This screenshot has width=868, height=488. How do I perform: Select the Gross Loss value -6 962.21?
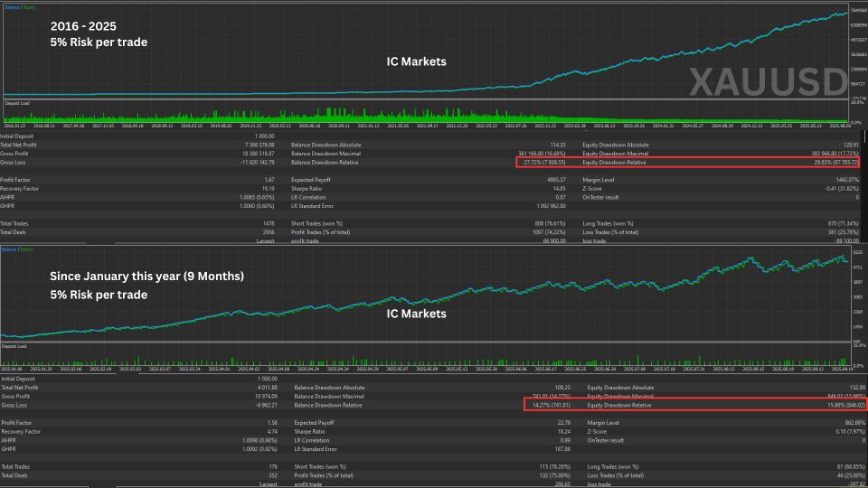click(x=267, y=406)
